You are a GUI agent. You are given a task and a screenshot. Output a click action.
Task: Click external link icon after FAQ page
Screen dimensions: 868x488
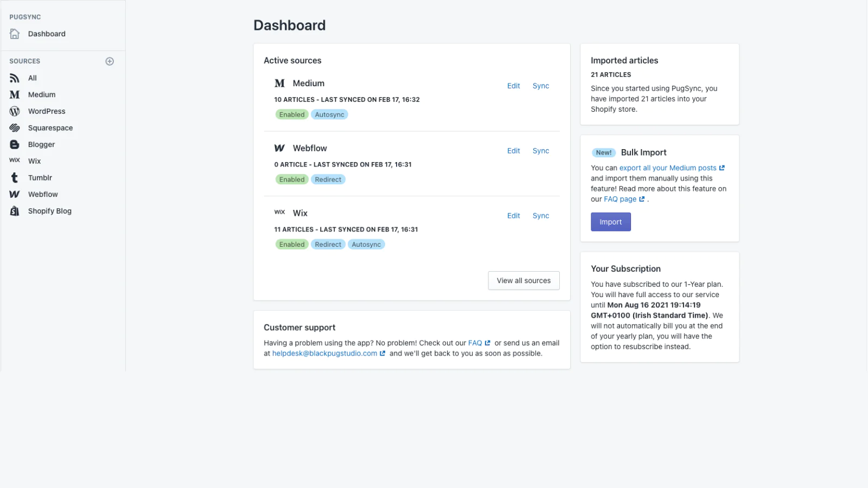point(642,199)
